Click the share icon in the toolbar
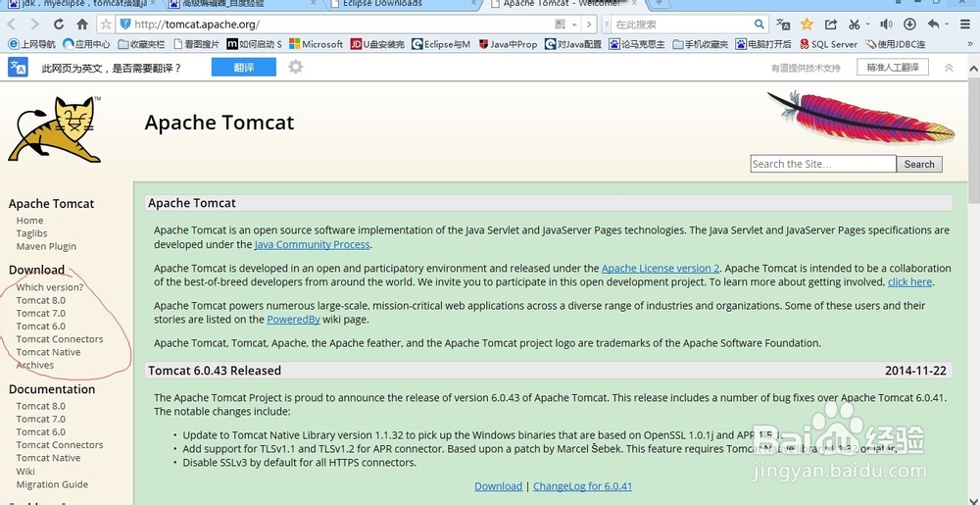This screenshot has height=505, width=980. click(x=831, y=25)
